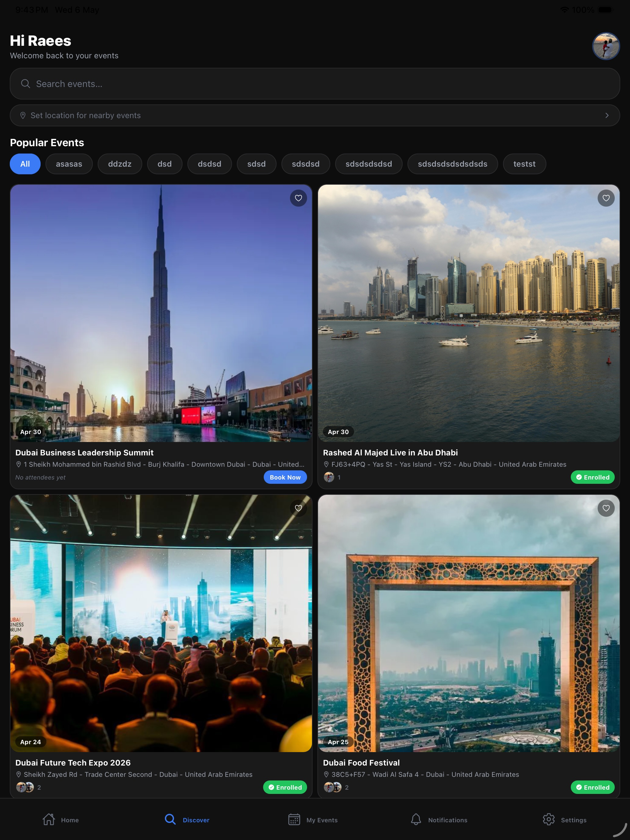Screen dimensions: 630x840
Task: Go to the Home tab
Action: coord(61,820)
